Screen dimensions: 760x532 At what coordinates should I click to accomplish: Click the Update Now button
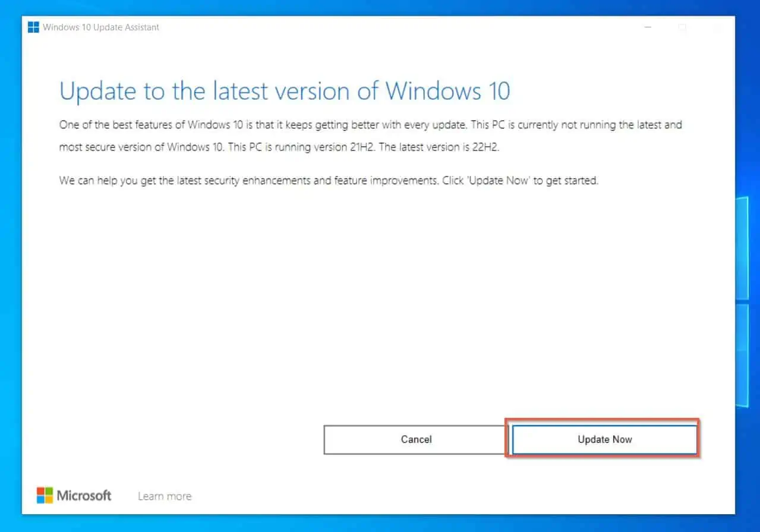[604, 439]
